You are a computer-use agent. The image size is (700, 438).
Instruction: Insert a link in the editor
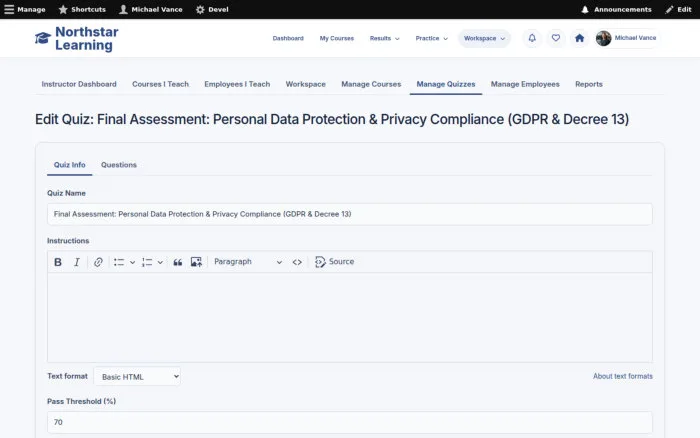(x=98, y=262)
